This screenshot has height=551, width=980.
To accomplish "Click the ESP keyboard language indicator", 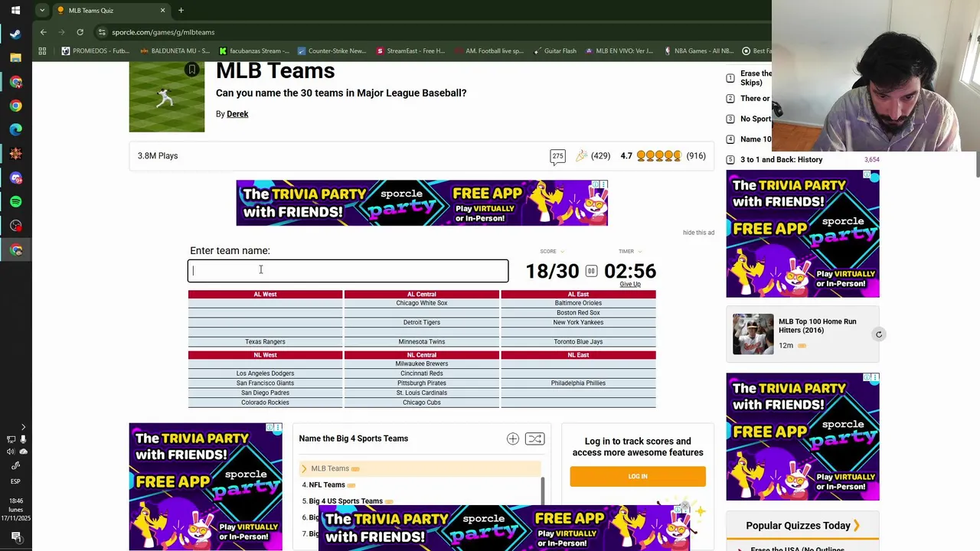I will (15, 481).
